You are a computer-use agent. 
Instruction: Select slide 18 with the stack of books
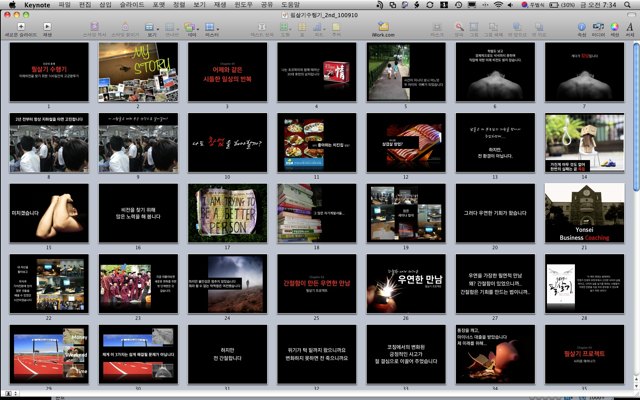coord(317,213)
